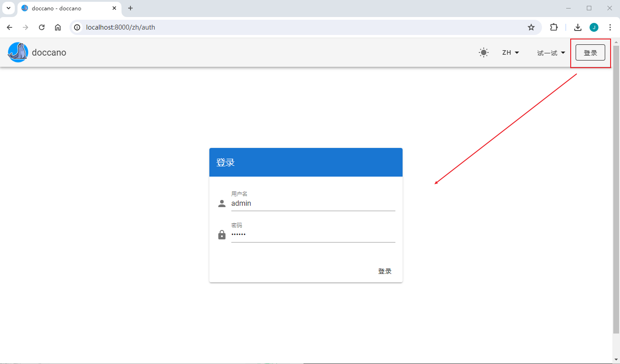The image size is (620, 364).
Task: Click the 登录 button in the header
Action: coord(590,52)
